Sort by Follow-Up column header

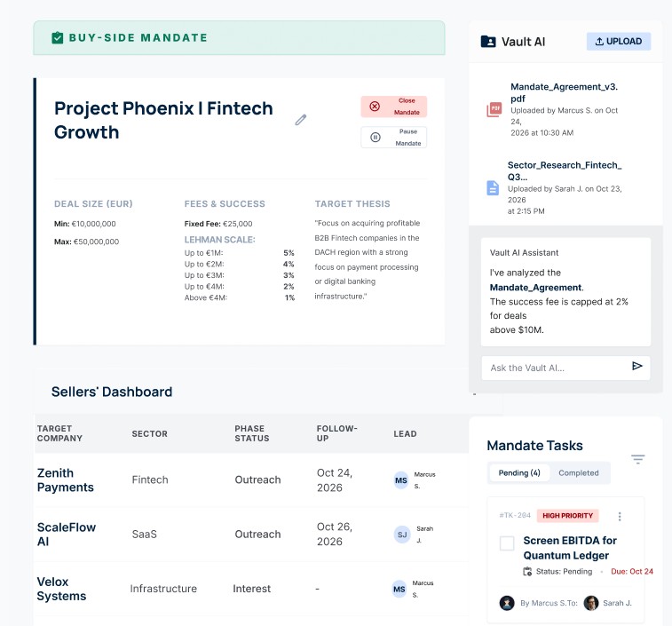point(336,433)
